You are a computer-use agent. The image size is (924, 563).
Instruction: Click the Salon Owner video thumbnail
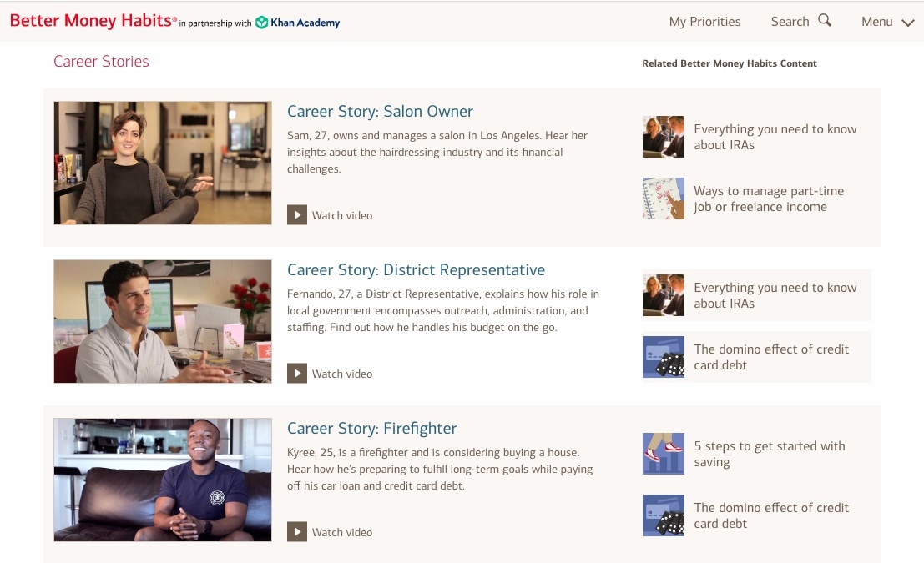[x=163, y=163]
